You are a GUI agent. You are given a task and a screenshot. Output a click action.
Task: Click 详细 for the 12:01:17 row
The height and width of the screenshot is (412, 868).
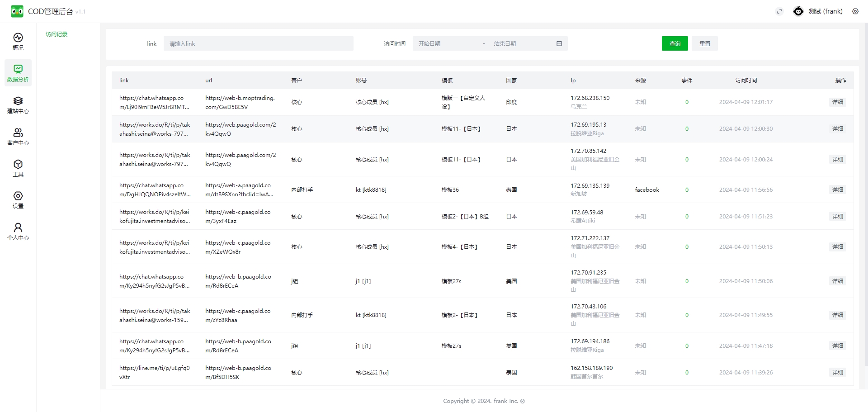click(838, 102)
